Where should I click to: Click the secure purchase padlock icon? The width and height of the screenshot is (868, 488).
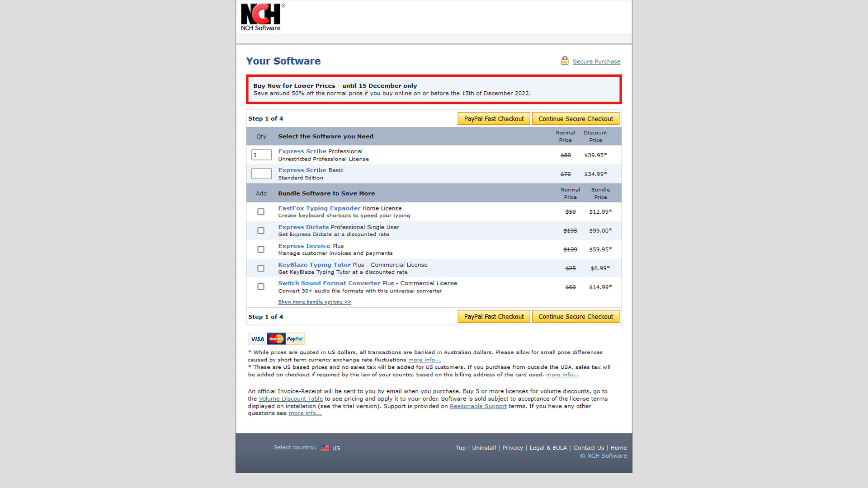point(565,61)
